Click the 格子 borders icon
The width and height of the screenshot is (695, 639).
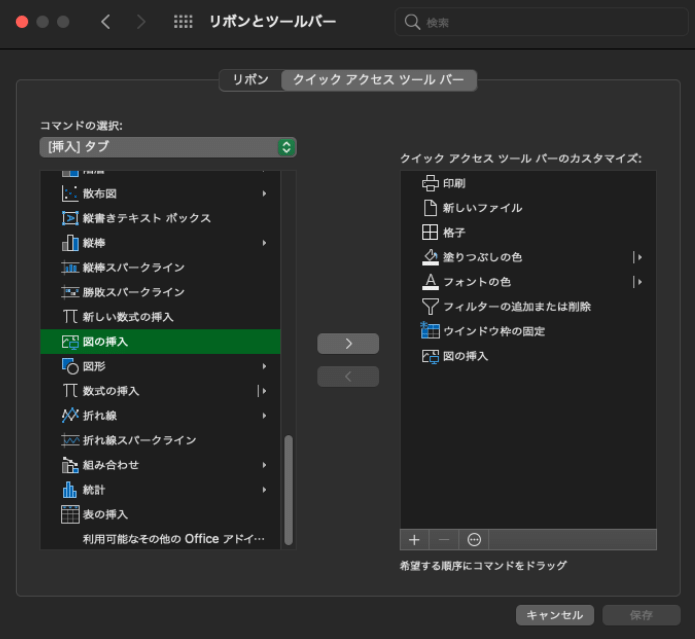click(x=430, y=232)
